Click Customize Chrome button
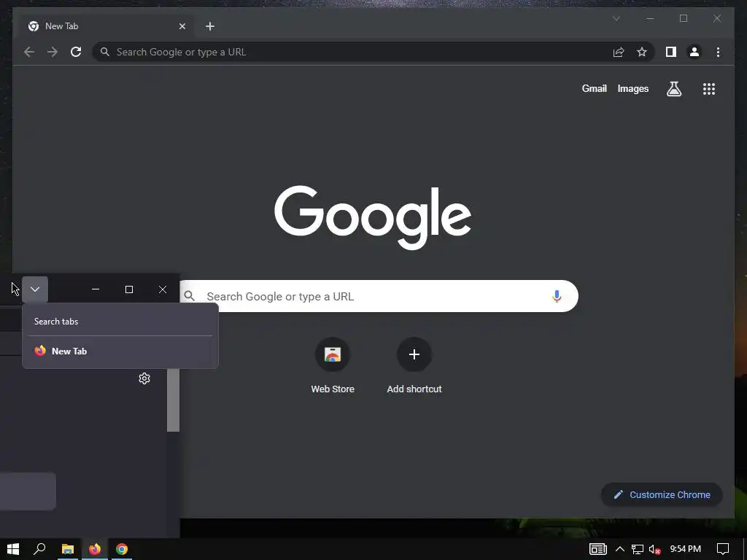This screenshot has height=560, width=747. pos(662,495)
